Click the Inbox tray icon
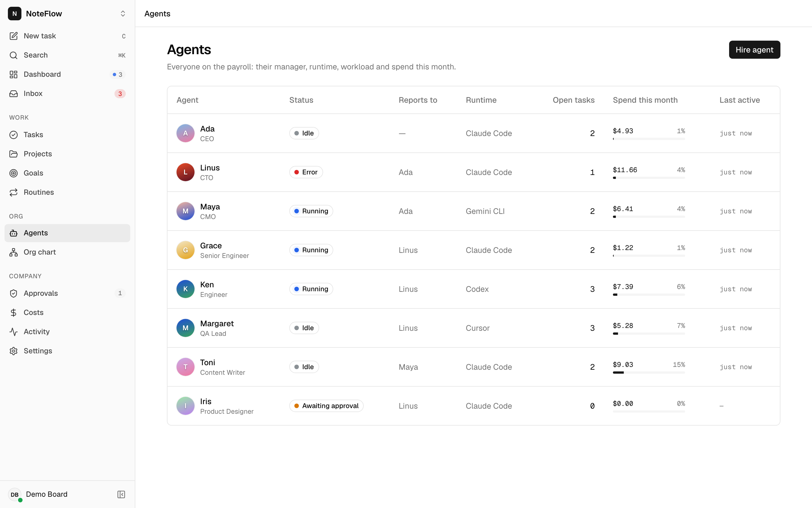Screen dimensions: 812x508 click(14, 93)
